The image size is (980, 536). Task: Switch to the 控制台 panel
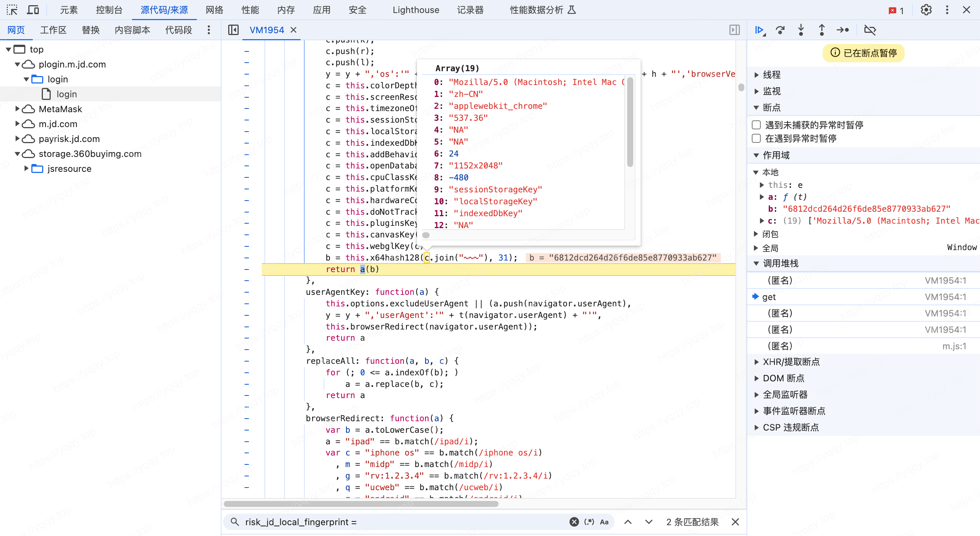(x=109, y=10)
